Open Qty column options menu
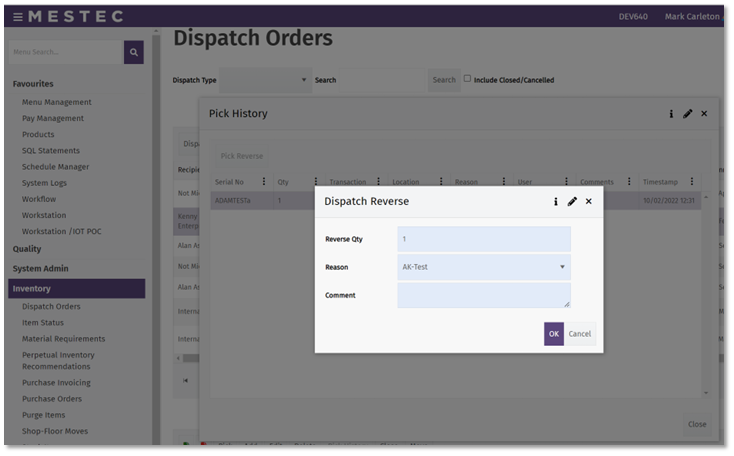734x456 pixels. click(316, 181)
